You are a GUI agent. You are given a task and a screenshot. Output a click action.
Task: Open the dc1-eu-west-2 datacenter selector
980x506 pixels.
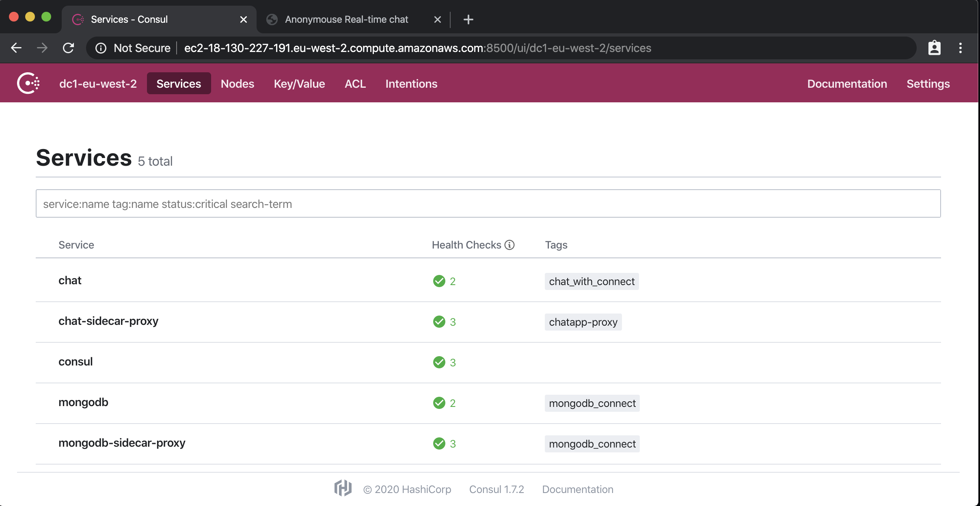[x=98, y=84]
